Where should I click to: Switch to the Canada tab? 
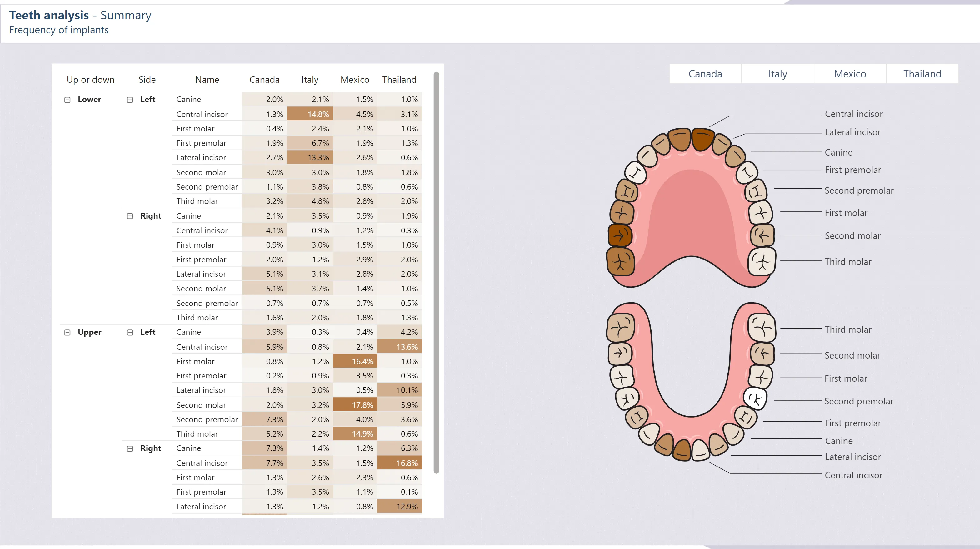pos(705,74)
